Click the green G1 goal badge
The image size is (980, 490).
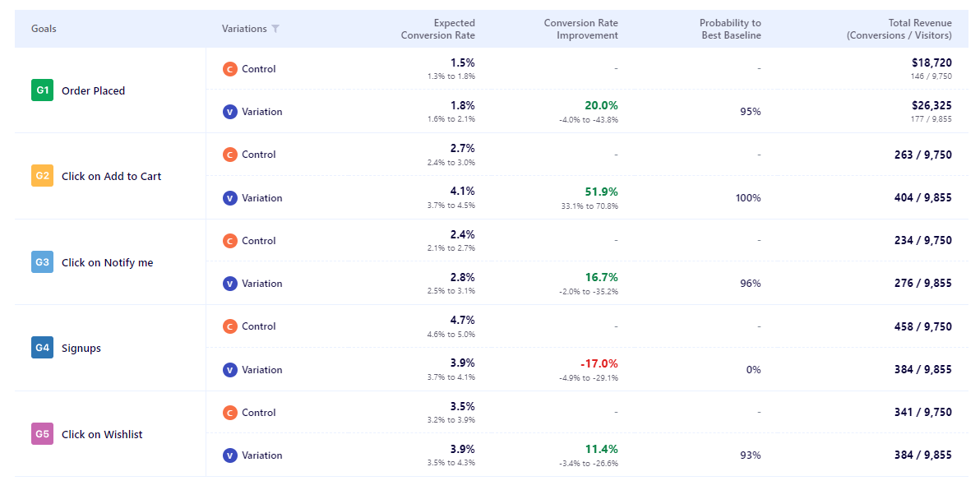coord(42,90)
